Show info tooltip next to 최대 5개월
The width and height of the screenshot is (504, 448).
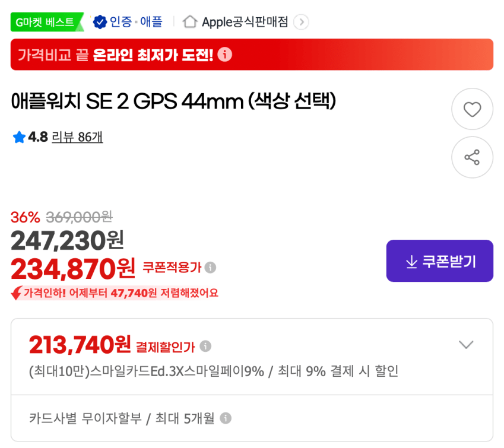pyautogui.click(x=225, y=420)
